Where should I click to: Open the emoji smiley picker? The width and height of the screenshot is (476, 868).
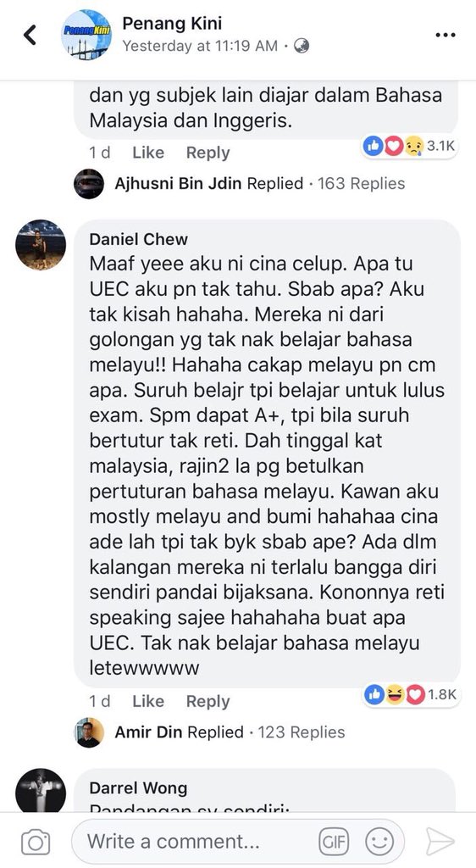click(x=379, y=843)
